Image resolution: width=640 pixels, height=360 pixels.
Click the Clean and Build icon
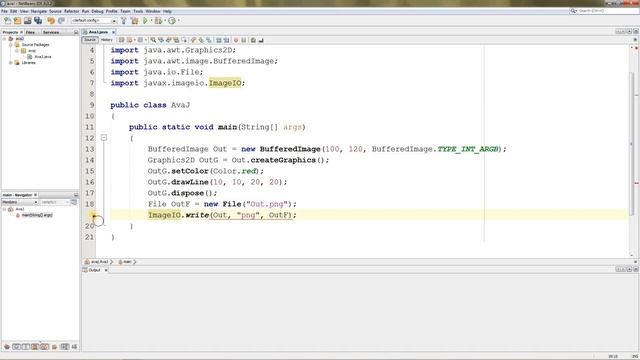click(x=134, y=20)
